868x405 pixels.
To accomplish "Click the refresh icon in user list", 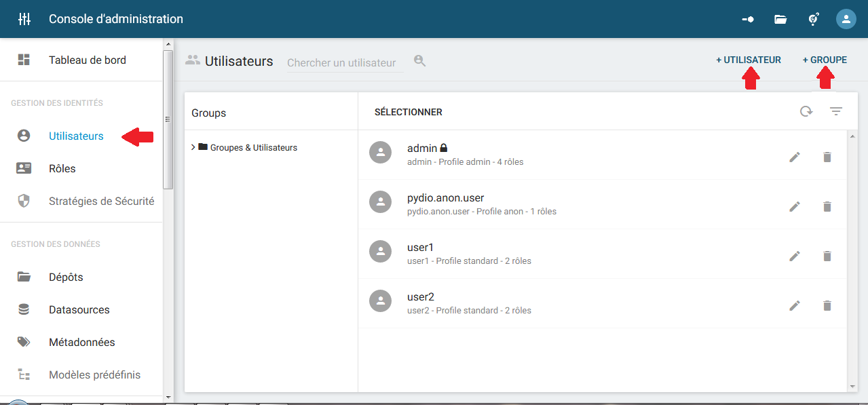I will (x=806, y=112).
